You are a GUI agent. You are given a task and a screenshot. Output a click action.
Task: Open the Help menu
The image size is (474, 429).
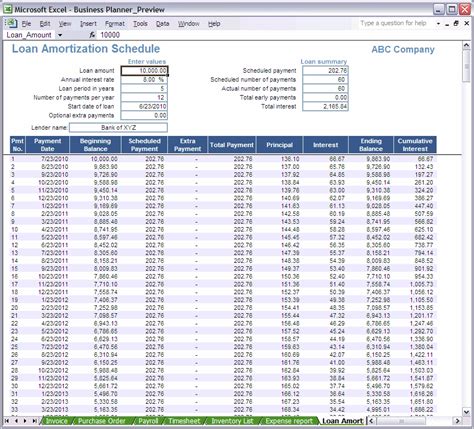[214, 24]
